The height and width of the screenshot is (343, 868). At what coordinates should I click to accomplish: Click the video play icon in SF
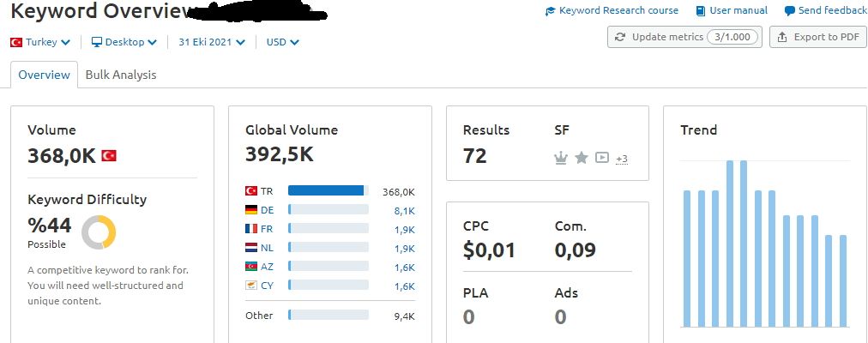click(602, 158)
